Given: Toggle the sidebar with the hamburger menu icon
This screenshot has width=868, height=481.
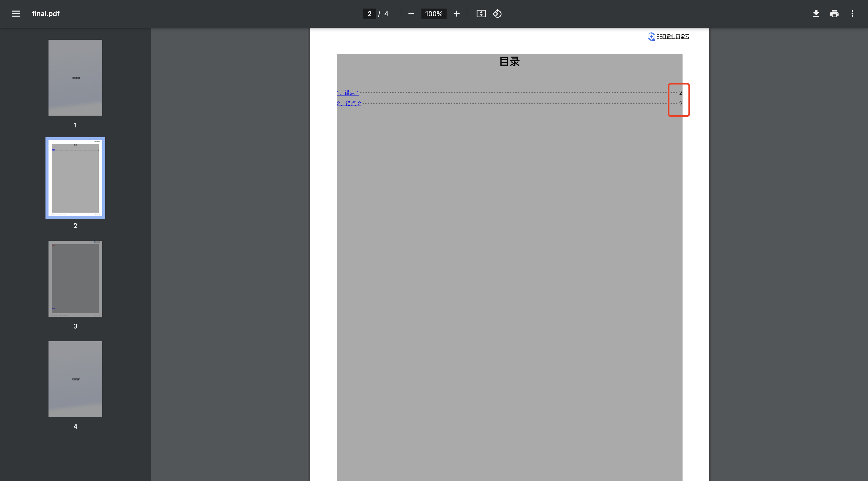Looking at the screenshot, I should point(16,14).
